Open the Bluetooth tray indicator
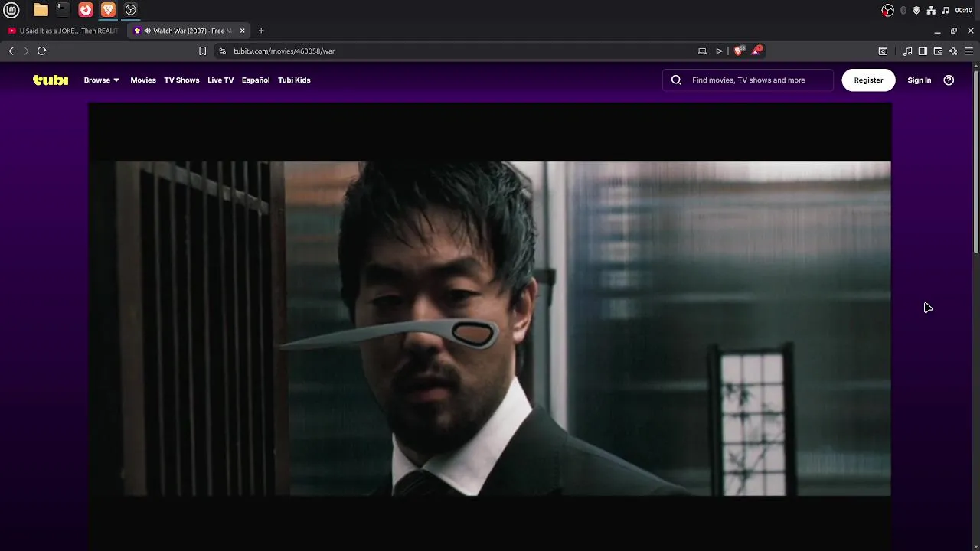The image size is (980, 551). tap(903, 10)
